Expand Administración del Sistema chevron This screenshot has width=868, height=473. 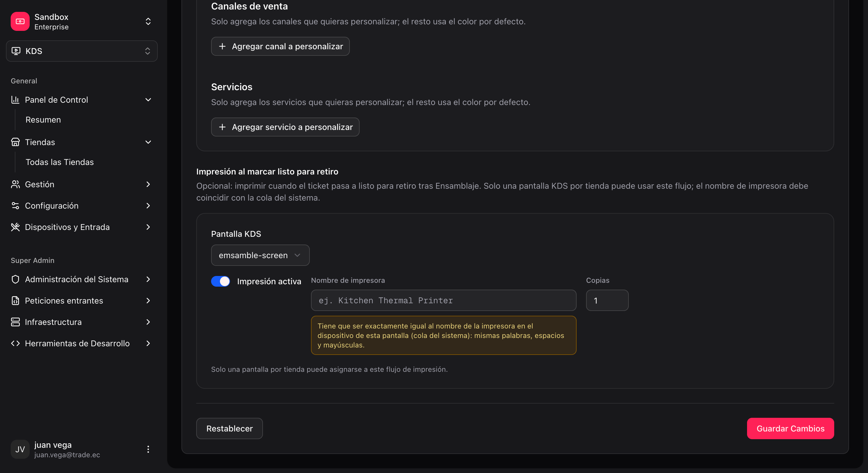(x=148, y=279)
